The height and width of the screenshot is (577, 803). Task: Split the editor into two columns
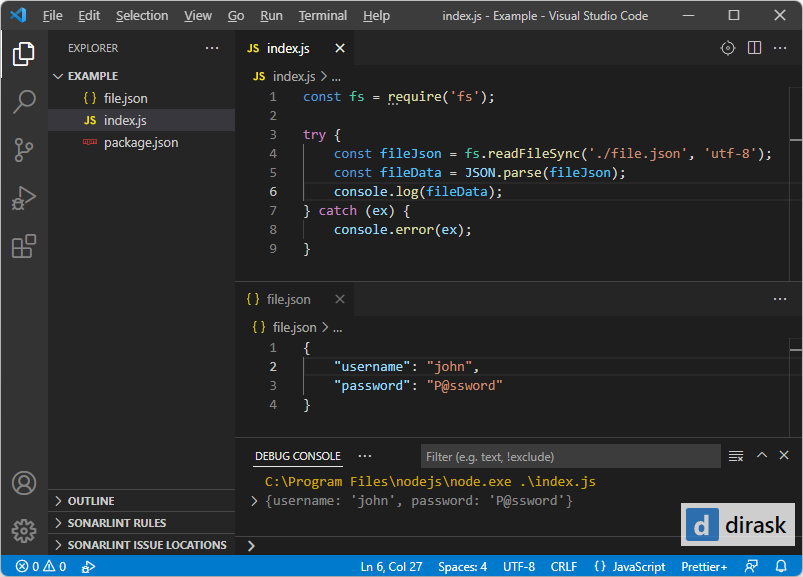coord(754,47)
